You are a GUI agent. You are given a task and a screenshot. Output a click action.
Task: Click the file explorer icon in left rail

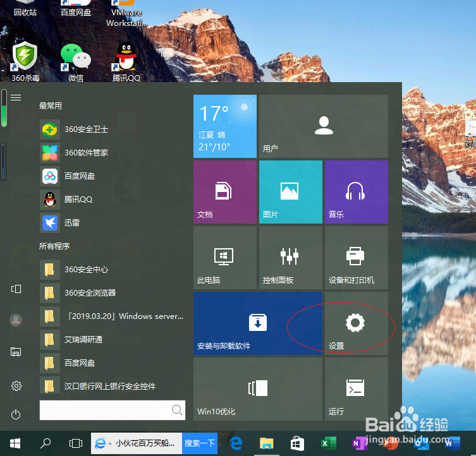(16, 352)
